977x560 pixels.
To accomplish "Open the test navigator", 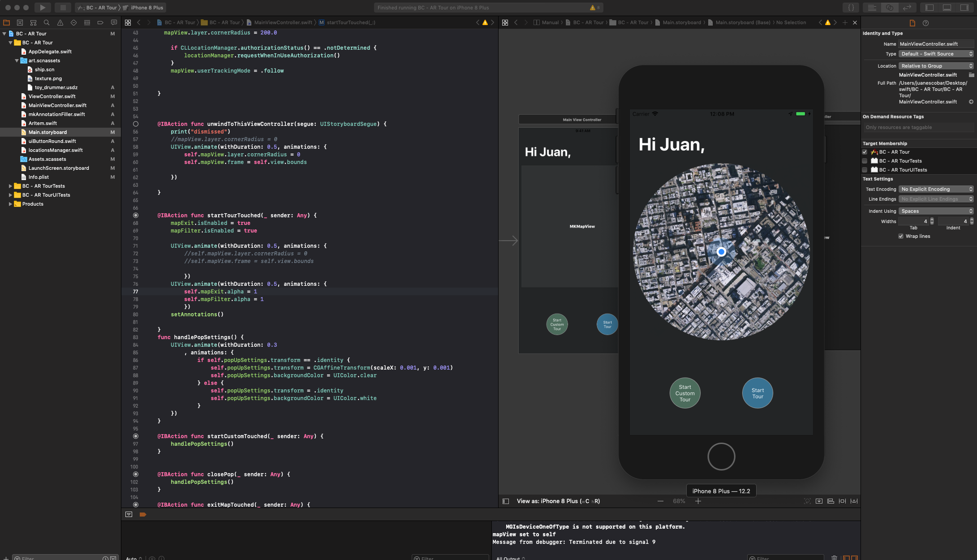I will [x=73, y=22].
